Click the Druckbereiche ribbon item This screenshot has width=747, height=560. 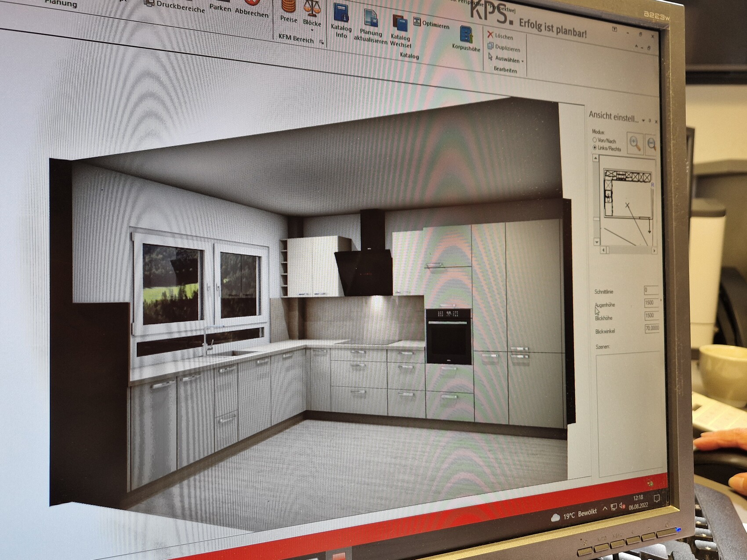176,6
